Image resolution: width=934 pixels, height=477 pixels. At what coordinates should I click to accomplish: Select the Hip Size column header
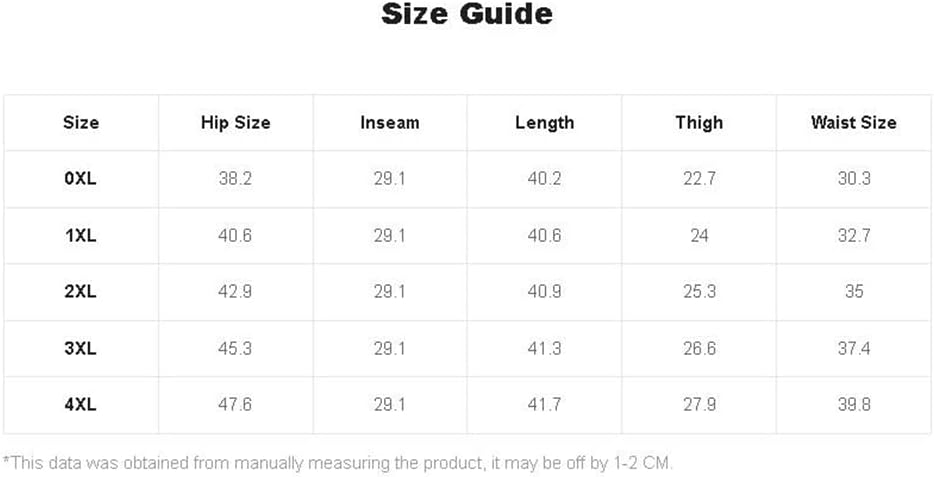click(235, 123)
